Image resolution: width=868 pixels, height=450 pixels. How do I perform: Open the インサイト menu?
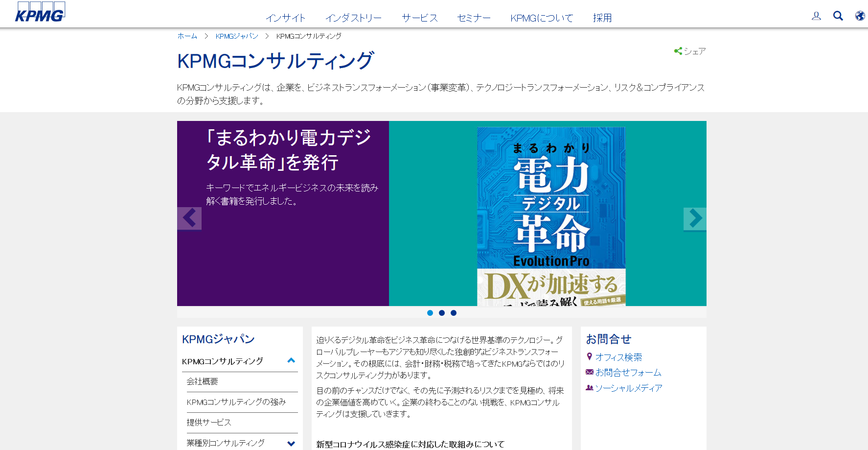[286, 18]
